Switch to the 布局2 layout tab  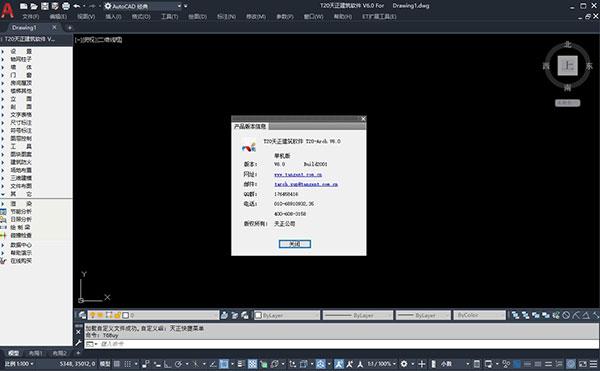59,353
